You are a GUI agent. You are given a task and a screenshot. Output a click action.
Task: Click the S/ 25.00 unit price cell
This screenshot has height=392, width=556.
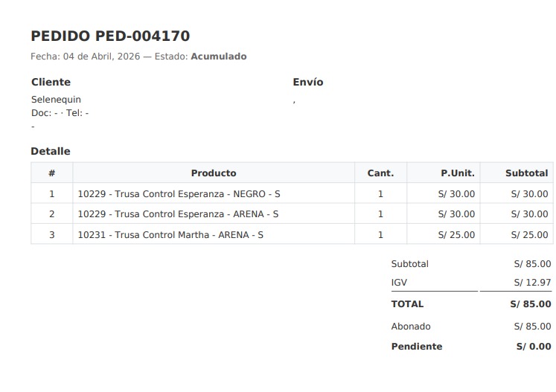point(456,235)
